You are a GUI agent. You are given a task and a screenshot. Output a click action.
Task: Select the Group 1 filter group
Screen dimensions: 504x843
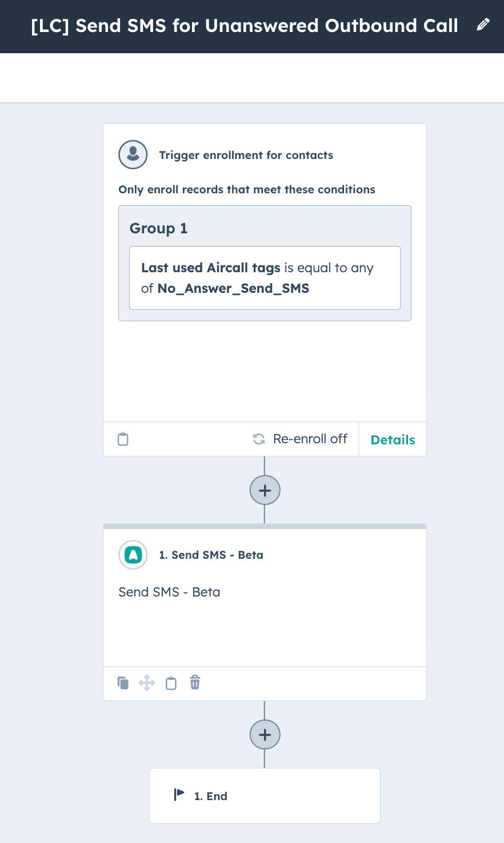pos(159,228)
